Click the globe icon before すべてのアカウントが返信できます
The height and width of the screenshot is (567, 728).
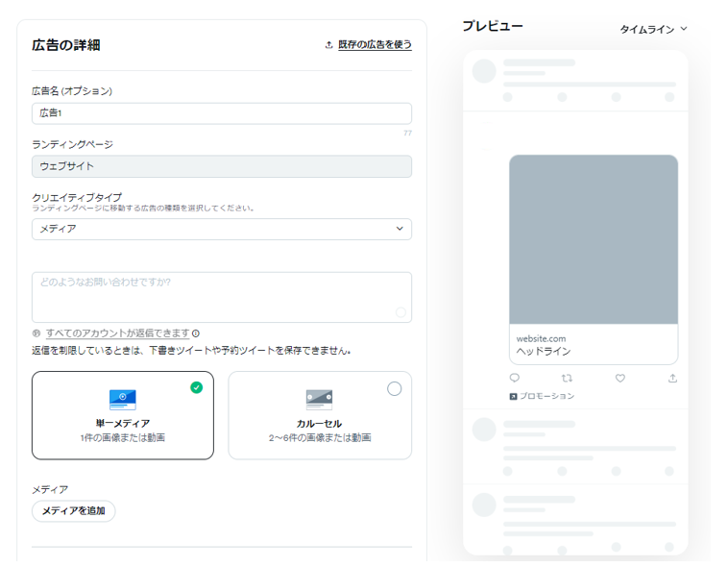pyautogui.click(x=36, y=333)
